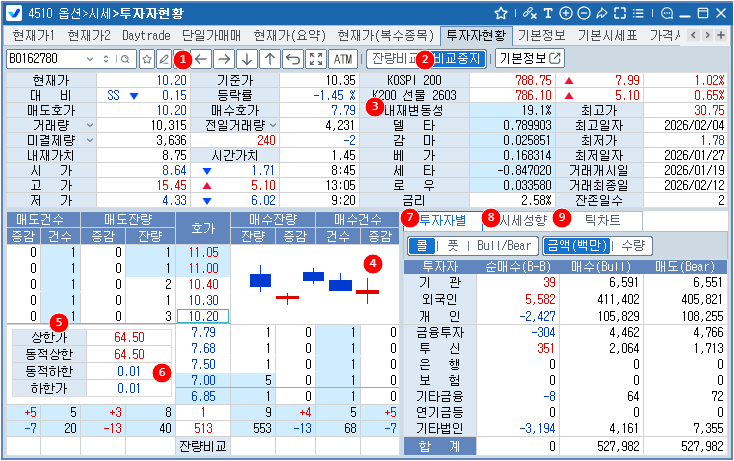This screenshot has height=461, width=734.
Task: Click the 잔량비교 button
Action: click(x=394, y=58)
